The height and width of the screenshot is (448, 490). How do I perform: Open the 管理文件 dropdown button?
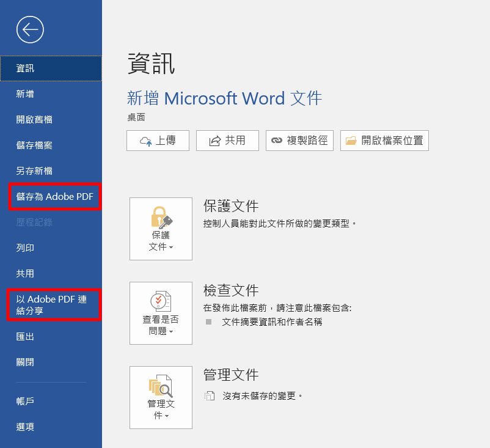[161, 397]
